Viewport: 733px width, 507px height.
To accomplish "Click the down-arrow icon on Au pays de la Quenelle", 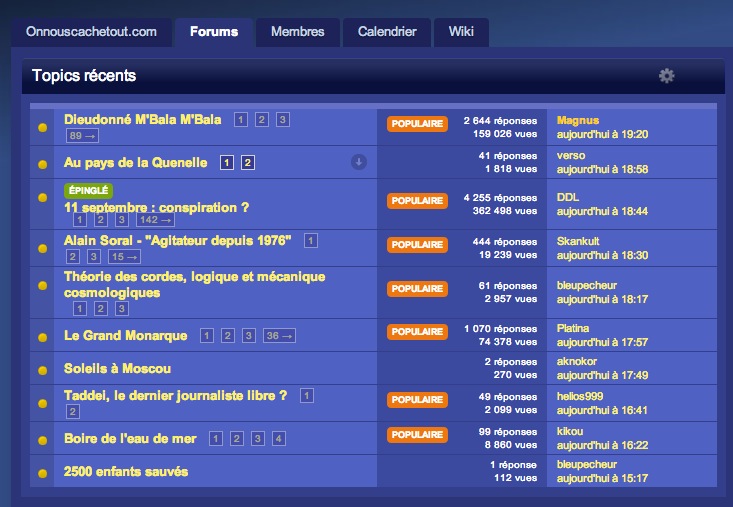I will click(359, 162).
